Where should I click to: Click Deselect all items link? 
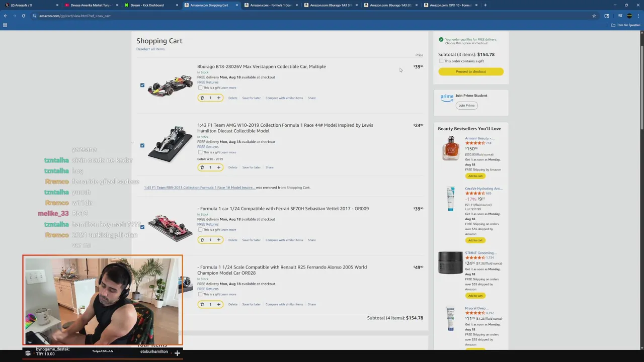(x=150, y=49)
